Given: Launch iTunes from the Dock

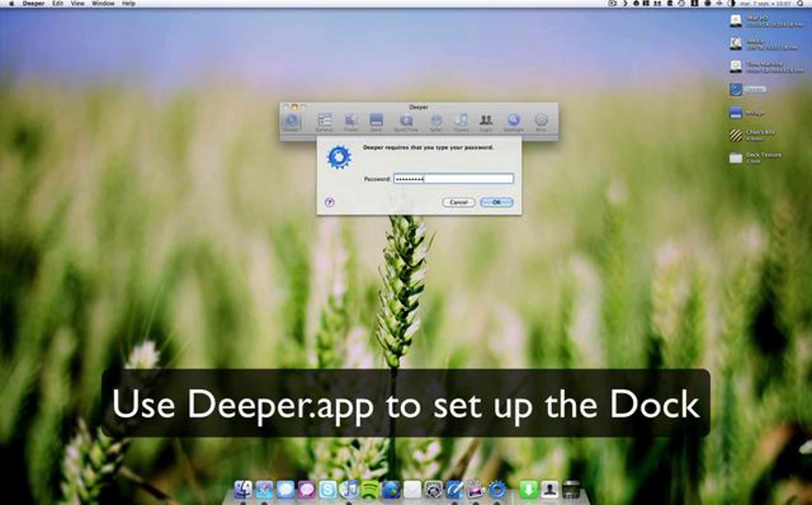Looking at the screenshot, I should 349,489.
